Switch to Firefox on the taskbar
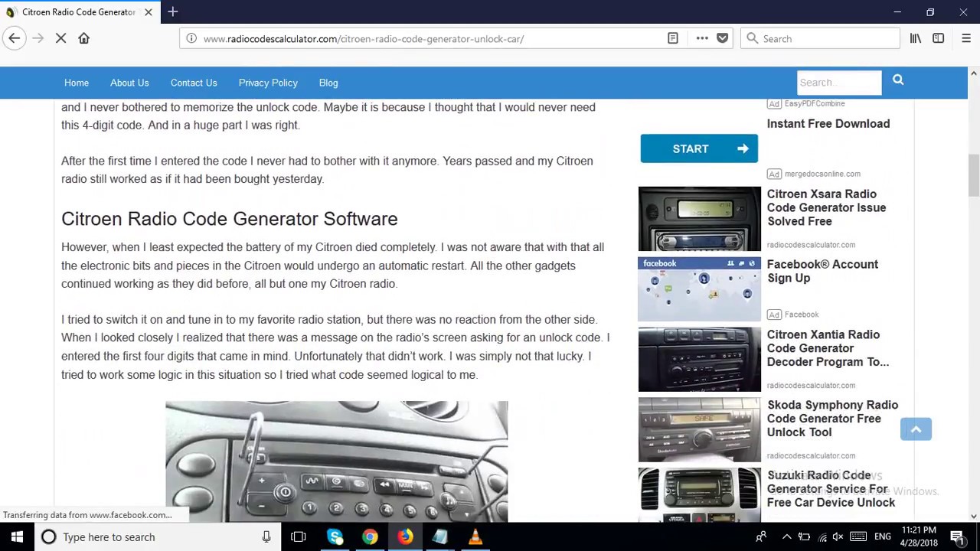Image resolution: width=980 pixels, height=551 pixels. pyautogui.click(x=405, y=536)
